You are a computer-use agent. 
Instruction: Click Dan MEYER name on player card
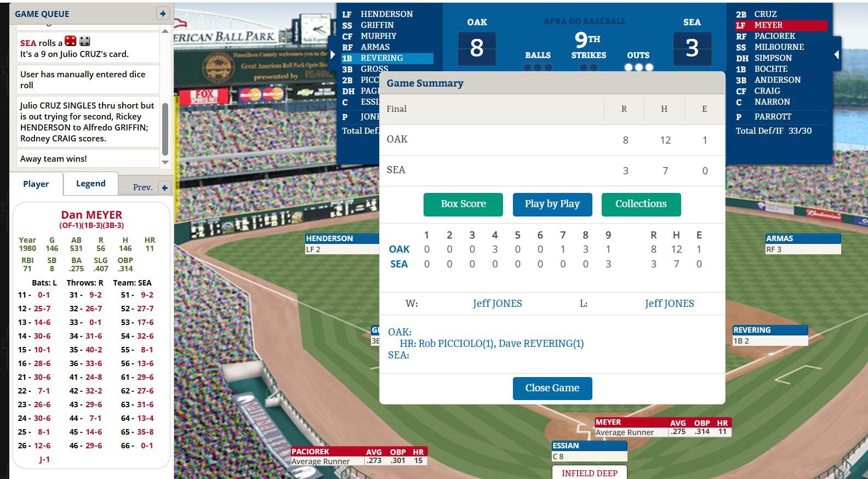92,215
